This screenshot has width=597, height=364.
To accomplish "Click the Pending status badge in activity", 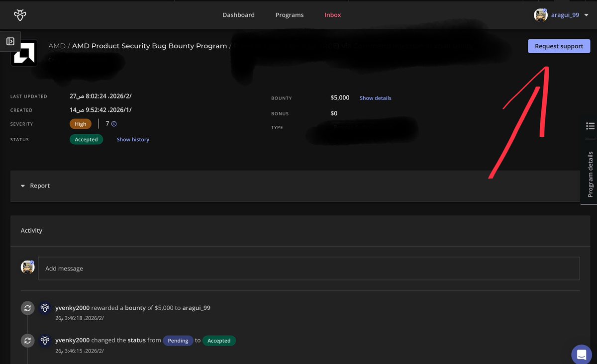I will click(x=178, y=341).
